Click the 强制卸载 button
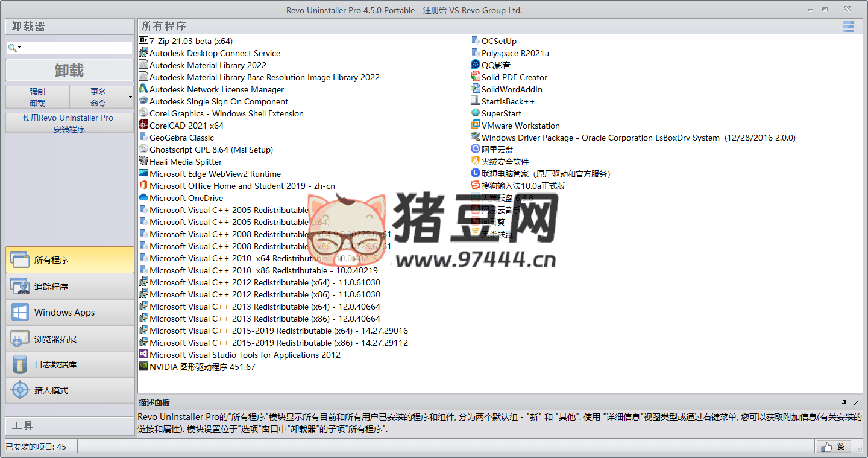The width and height of the screenshot is (868, 458). [37, 97]
